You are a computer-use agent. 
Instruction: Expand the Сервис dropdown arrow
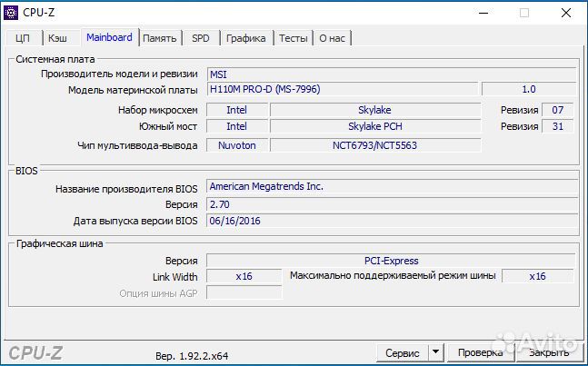coord(435,352)
